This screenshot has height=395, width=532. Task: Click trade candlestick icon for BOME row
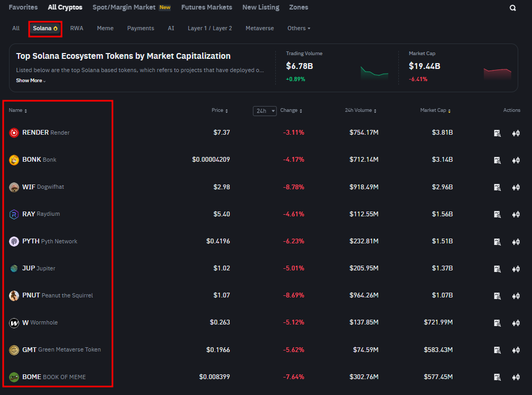pyautogui.click(x=516, y=378)
